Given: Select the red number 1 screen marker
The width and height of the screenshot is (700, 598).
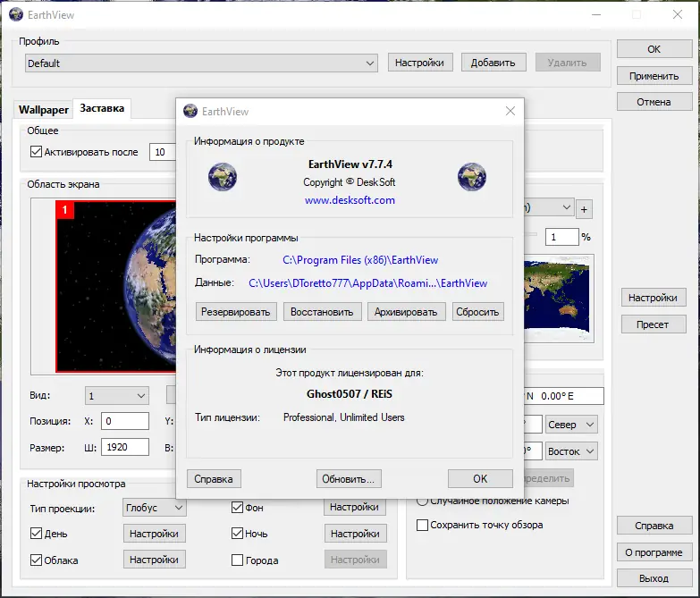Looking at the screenshot, I should (x=63, y=209).
